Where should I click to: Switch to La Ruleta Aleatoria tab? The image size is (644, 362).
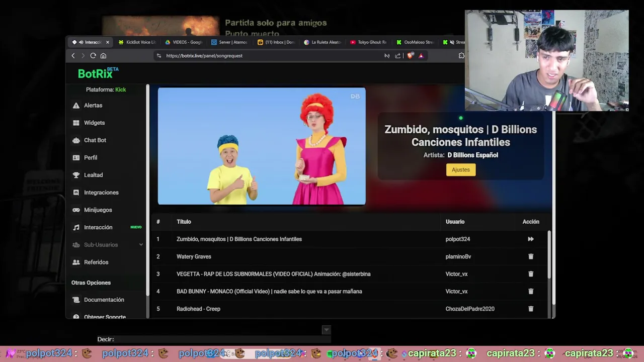[323, 42]
